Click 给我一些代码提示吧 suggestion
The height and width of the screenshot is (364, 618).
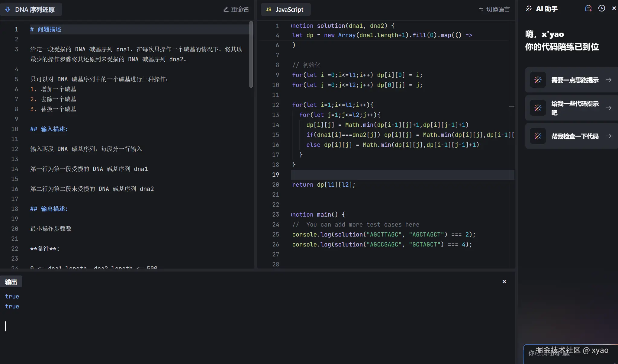[575, 108]
